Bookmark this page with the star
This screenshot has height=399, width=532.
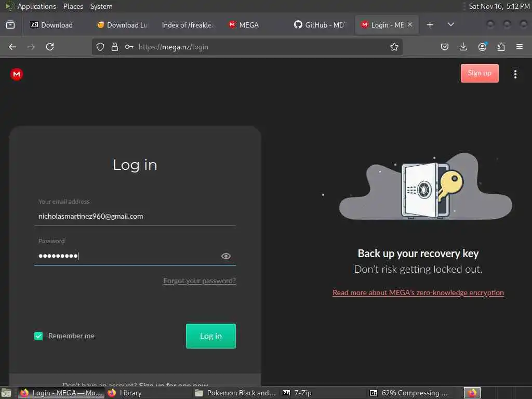pyautogui.click(x=394, y=47)
